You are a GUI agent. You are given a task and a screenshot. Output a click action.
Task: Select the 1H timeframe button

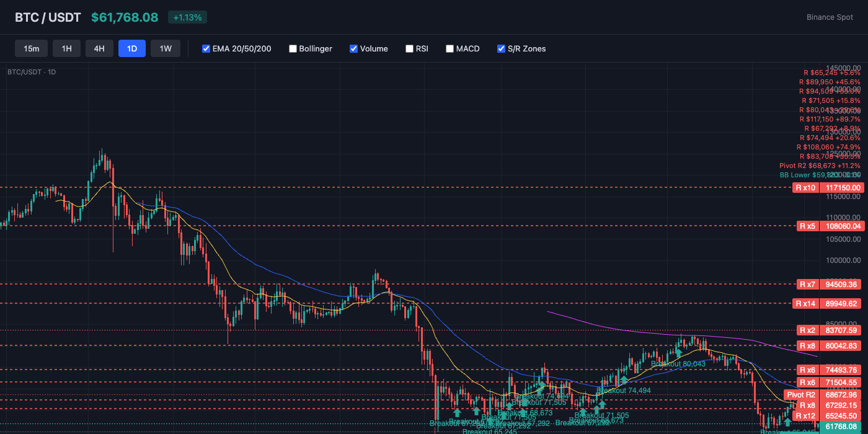(67, 48)
